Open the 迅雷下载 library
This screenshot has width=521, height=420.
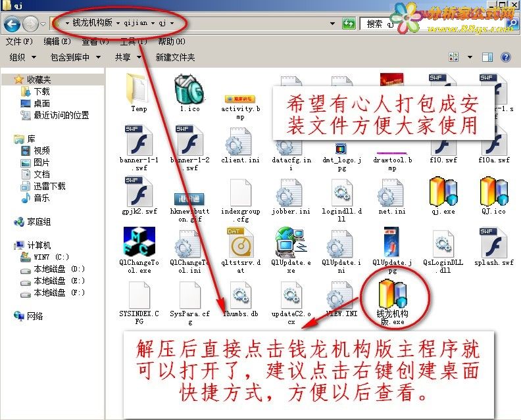click(x=43, y=186)
